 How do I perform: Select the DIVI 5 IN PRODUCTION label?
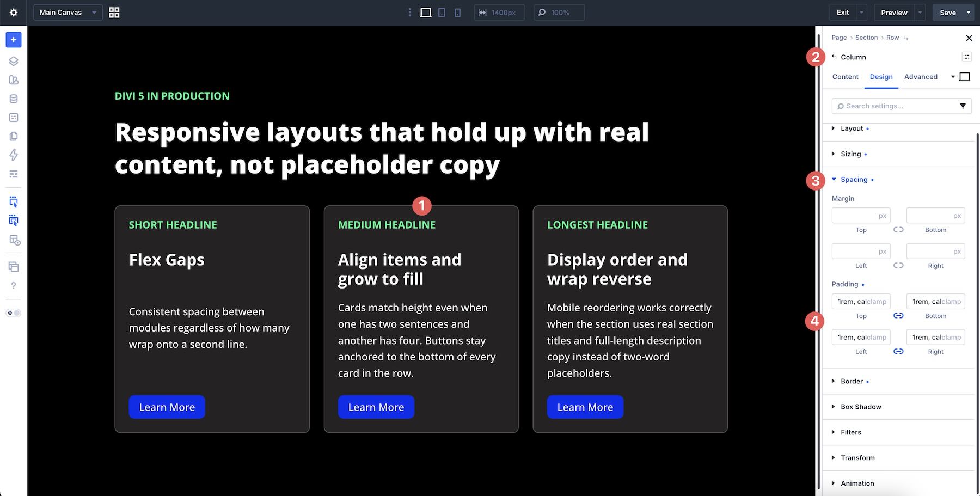coord(172,96)
